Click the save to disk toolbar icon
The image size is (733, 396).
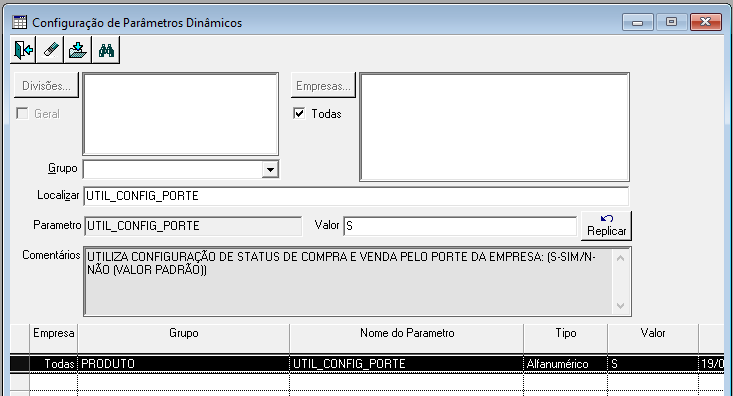click(78, 50)
